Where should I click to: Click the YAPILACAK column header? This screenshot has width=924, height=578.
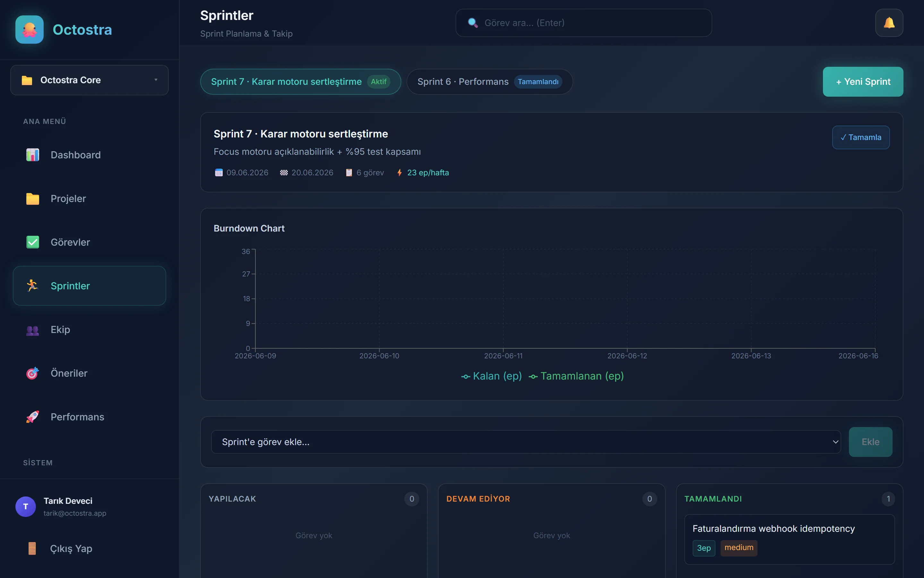click(232, 499)
